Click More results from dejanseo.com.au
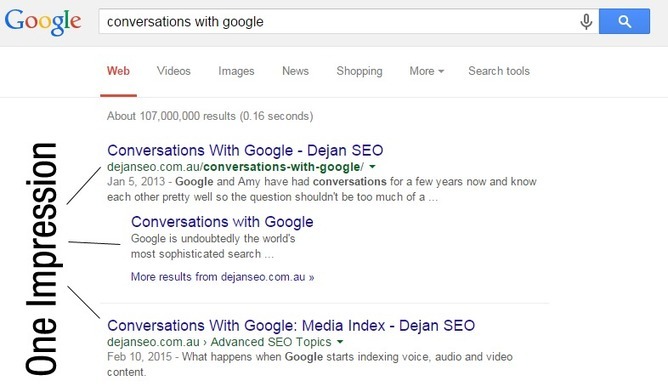 (x=222, y=277)
